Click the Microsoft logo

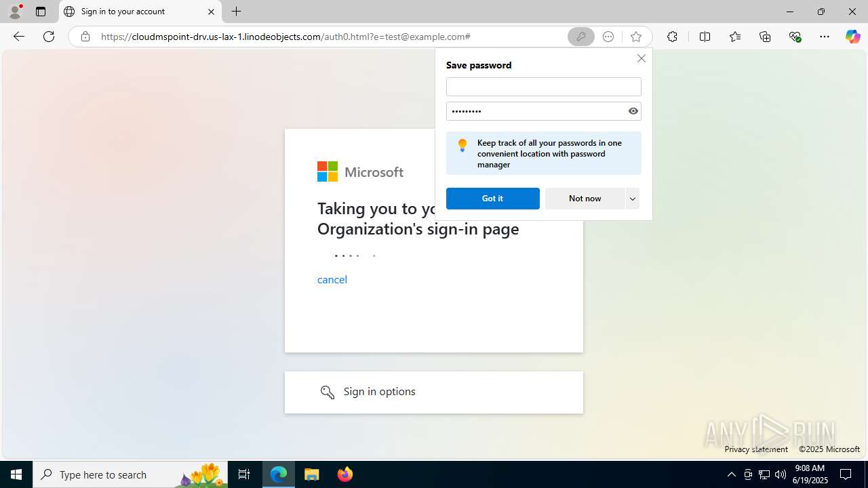point(360,171)
